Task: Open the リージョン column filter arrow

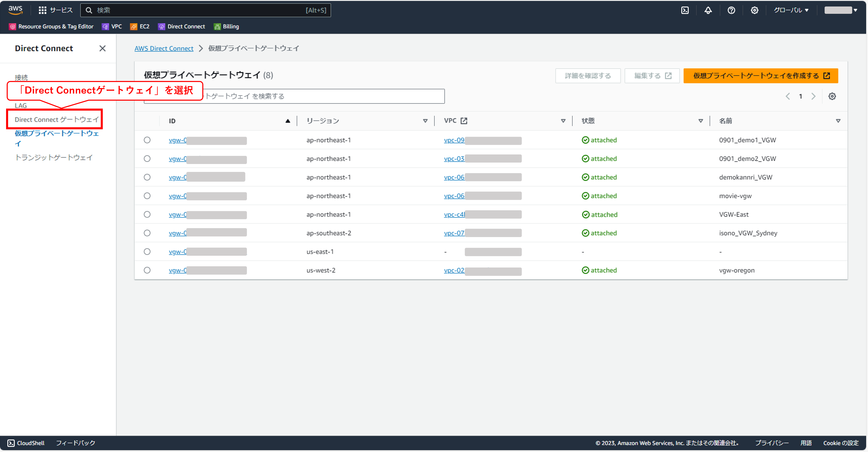Action: [x=425, y=121]
